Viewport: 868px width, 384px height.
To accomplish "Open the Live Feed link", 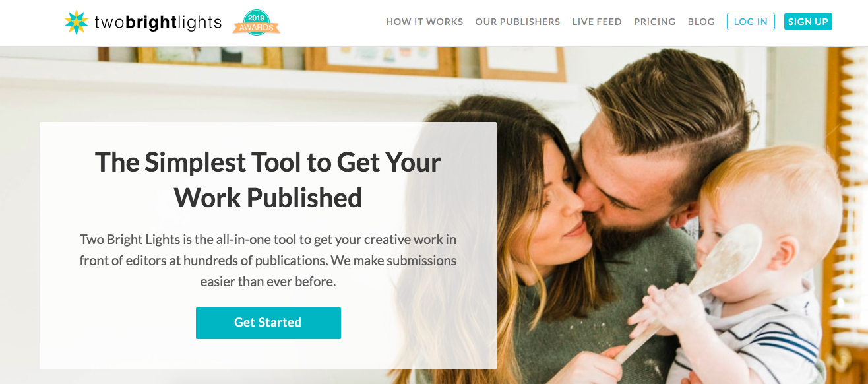I will (x=597, y=22).
